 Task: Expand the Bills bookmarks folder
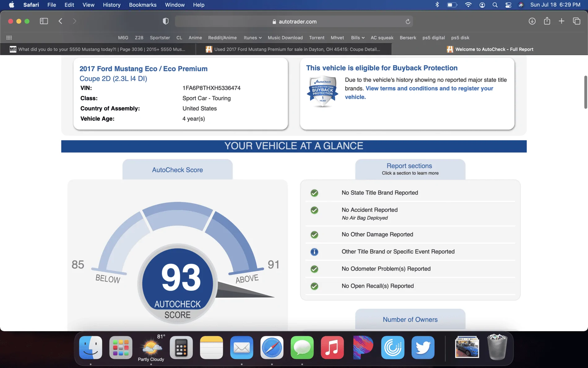[x=358, y=37]
